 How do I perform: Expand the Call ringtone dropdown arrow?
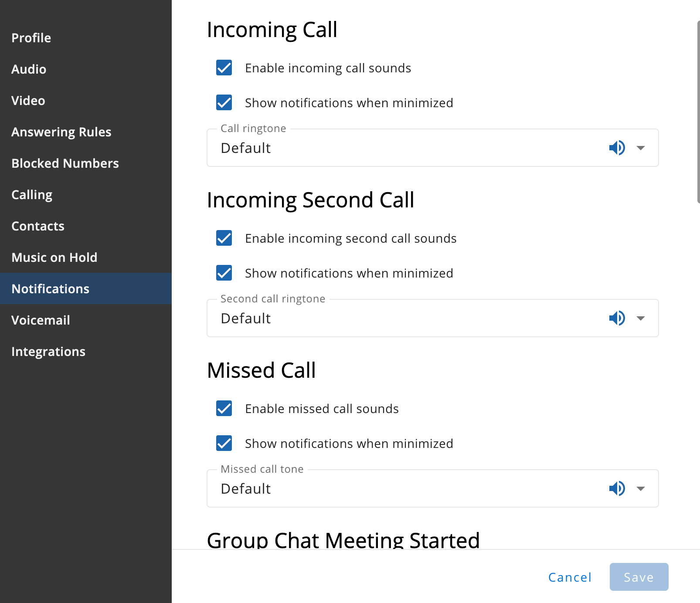[641, 148]
